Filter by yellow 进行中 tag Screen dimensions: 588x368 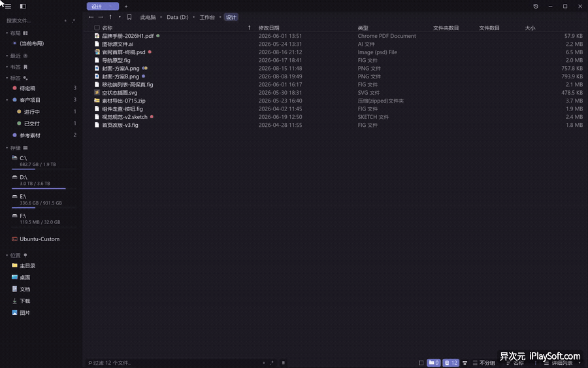tap(31, 112)
